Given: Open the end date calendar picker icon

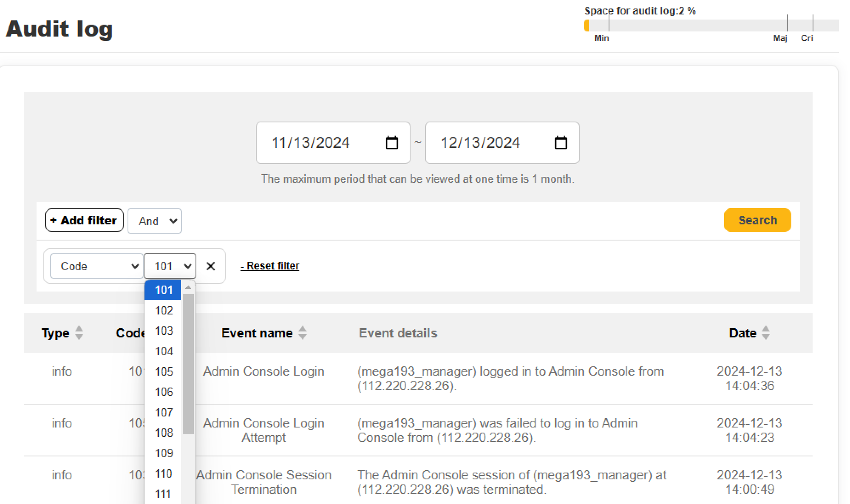Looking at the screenshot, I should coord(561,143).
